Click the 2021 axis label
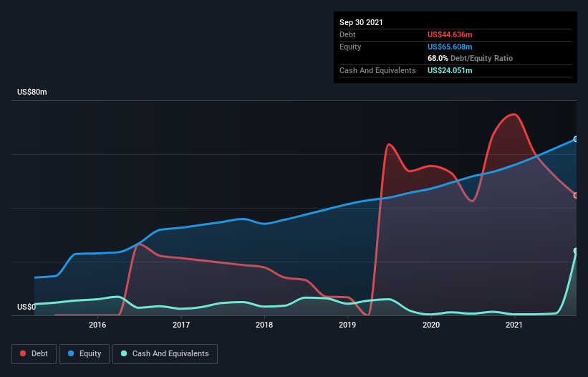Screen dimensions: 588x377 point(514,325)
